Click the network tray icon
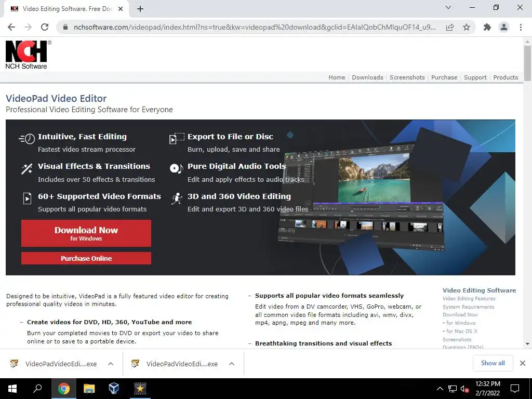The height and width of the screenshot is (399, 532). tap(453, 389)
